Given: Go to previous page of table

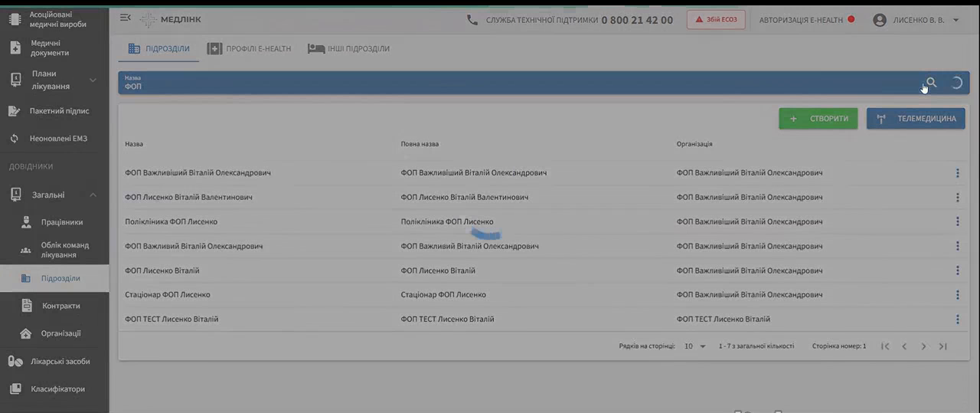Looking at the screenshot, I should tap(904, 346).
